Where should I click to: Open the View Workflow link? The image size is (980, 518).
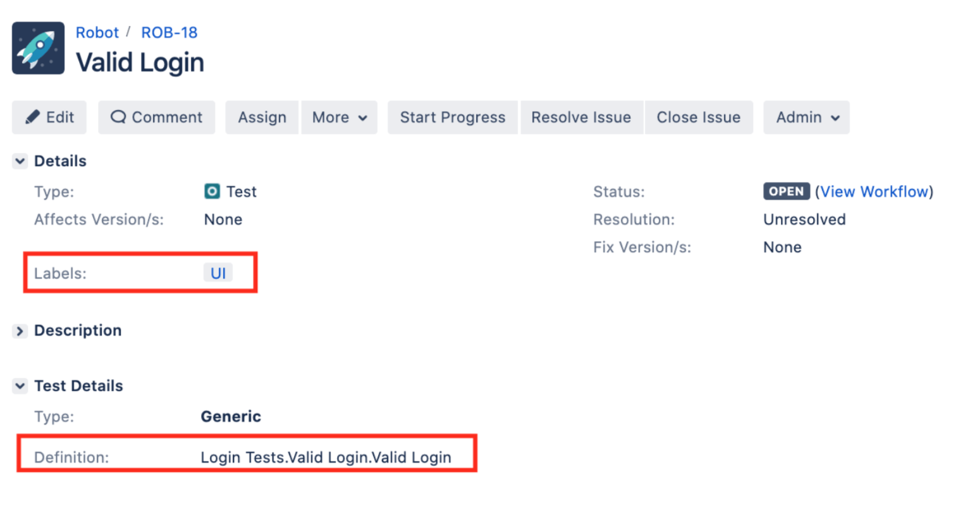pyautogui.click(x=874, y=191)
